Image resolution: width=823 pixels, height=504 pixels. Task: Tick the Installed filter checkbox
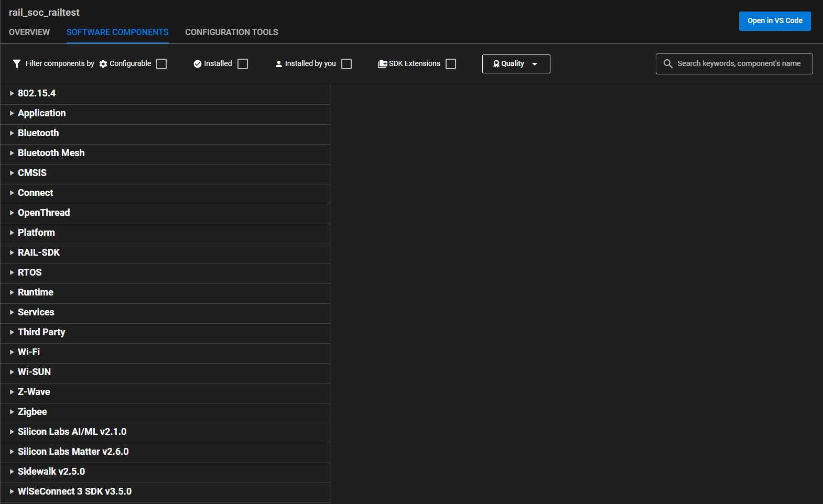point(243,64)
